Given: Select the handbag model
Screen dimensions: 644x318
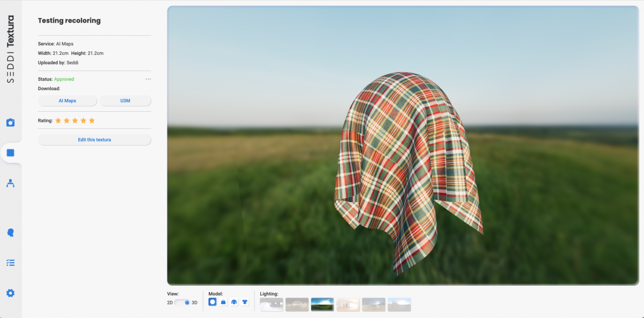Looking at the screenshot, I should pyautogui.click(x=223, y=302).
